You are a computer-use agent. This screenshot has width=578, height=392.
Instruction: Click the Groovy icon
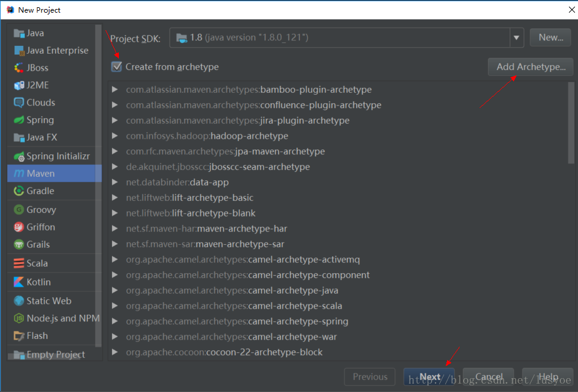[x=19, y=210]
